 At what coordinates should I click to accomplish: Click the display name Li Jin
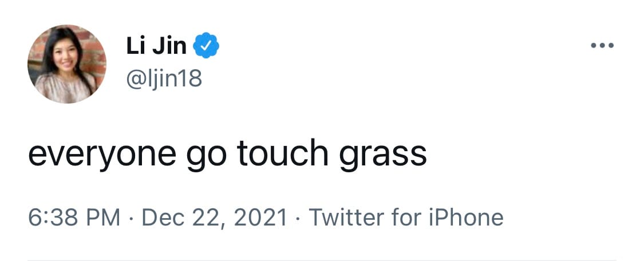click(156, 46)
